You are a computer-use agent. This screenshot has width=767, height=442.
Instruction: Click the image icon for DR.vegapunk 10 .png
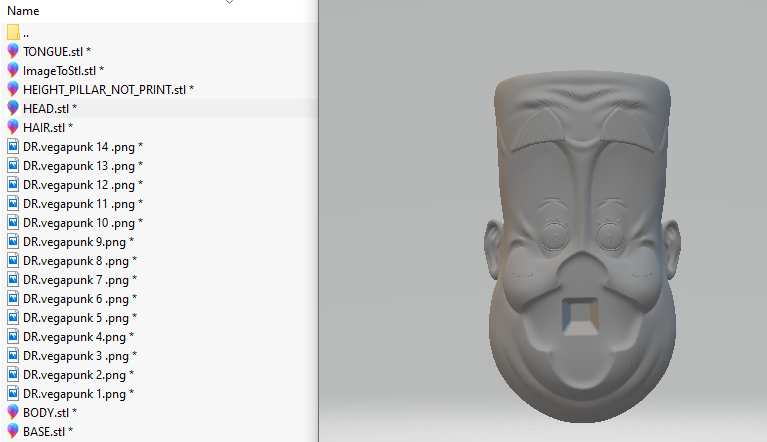(13, 222)
